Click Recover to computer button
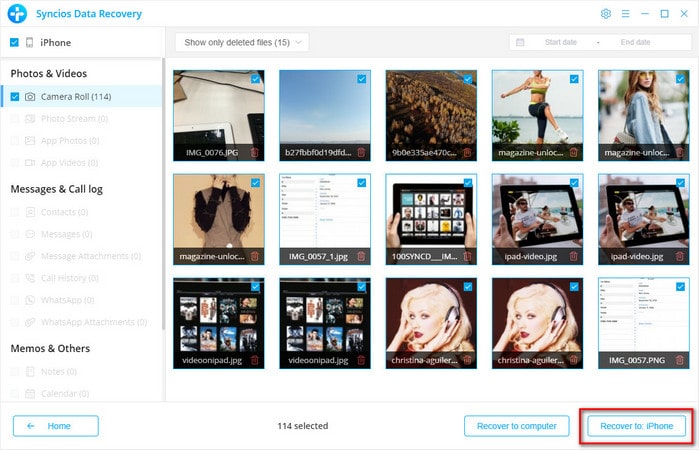699x450 pixels. point(517,426)
